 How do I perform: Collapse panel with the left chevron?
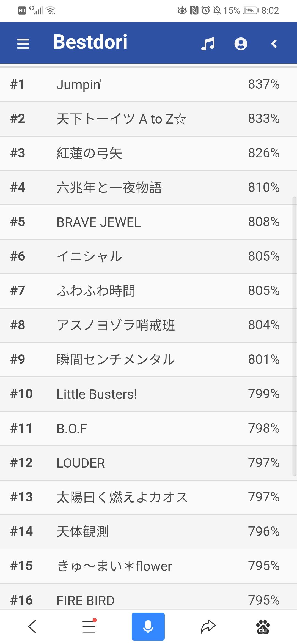pyautogui.click(x=274, y=43)
